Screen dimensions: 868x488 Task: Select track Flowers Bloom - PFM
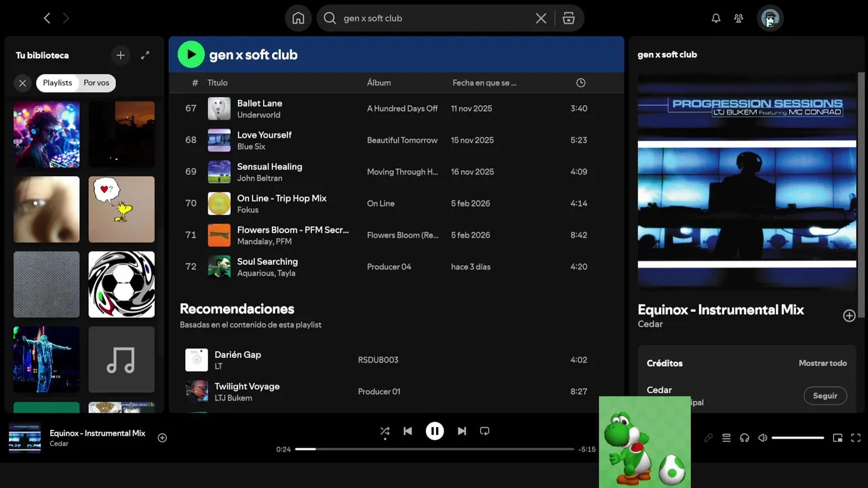(x=293, y=230)
